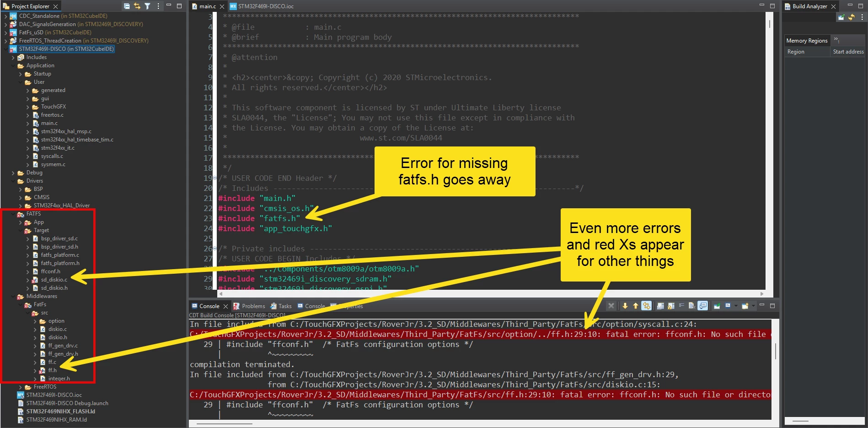The width and height of the screenshot is (868, 428).
Task: Toggle word wrap in build console
Action: click(681, 305)
